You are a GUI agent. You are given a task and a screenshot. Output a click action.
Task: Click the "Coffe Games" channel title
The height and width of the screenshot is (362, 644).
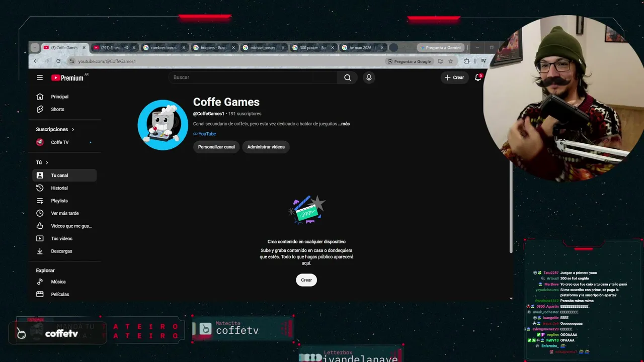[x=226, y=102]
